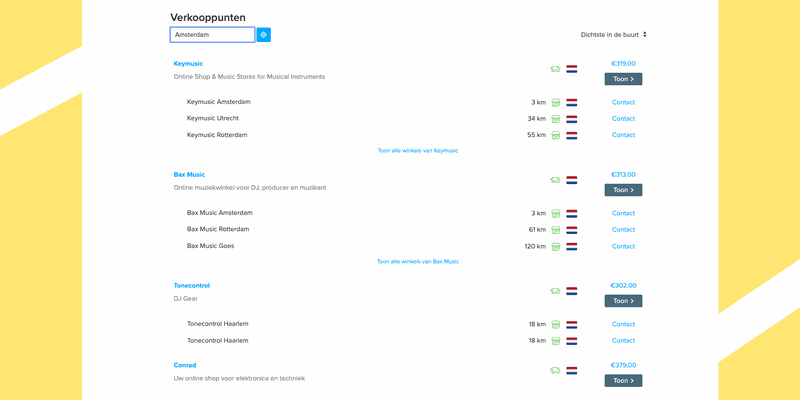Click the delivery truck icon for Keymusic
The image size is (800, 400).
pos(555,69)
